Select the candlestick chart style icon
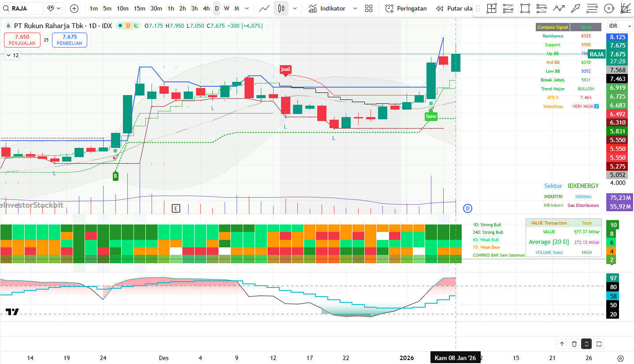 [x=281, y=8]
